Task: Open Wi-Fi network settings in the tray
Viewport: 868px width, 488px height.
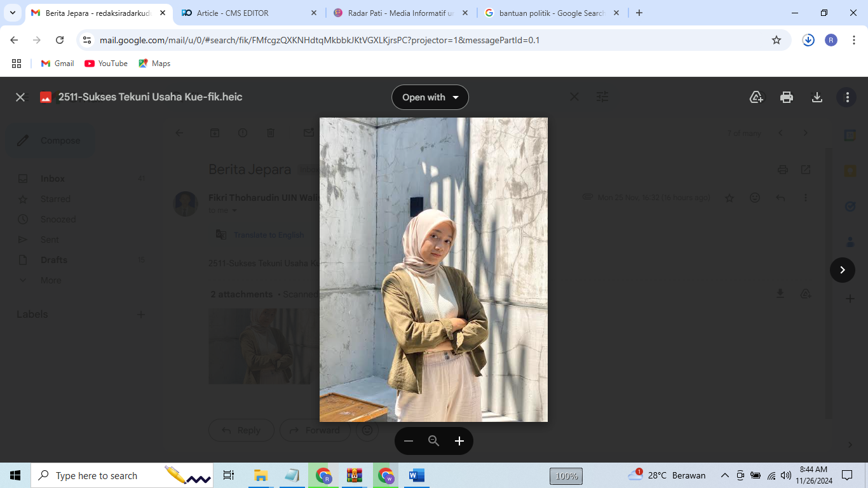Action: click(771, 475)
